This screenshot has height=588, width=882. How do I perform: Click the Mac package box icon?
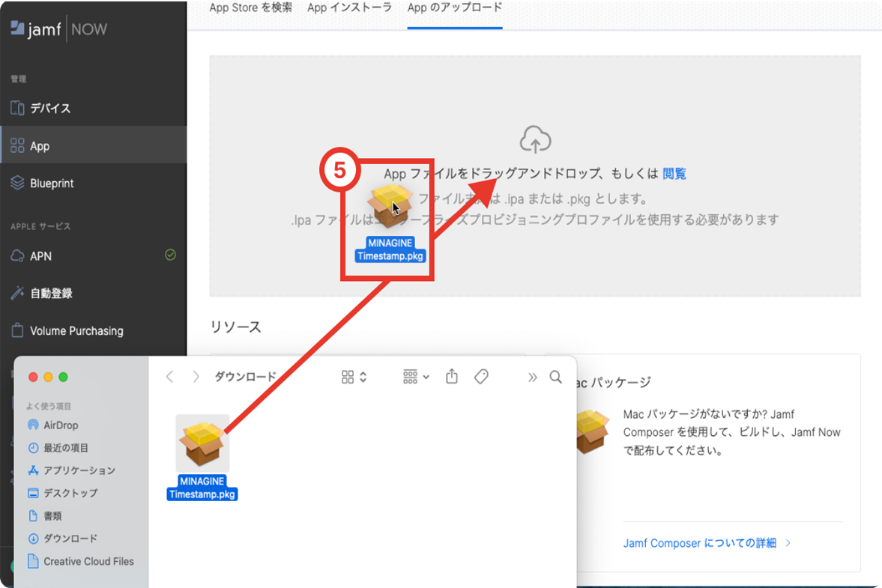591,431
